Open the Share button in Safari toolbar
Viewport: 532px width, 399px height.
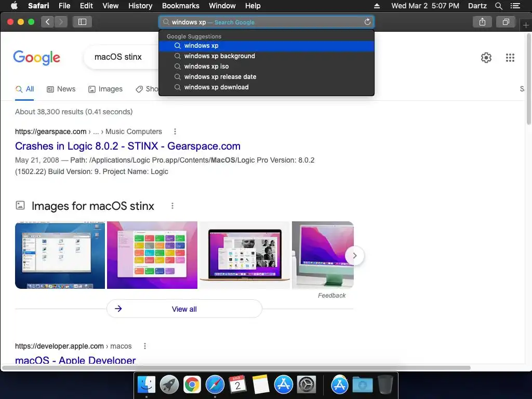(482, 22)
